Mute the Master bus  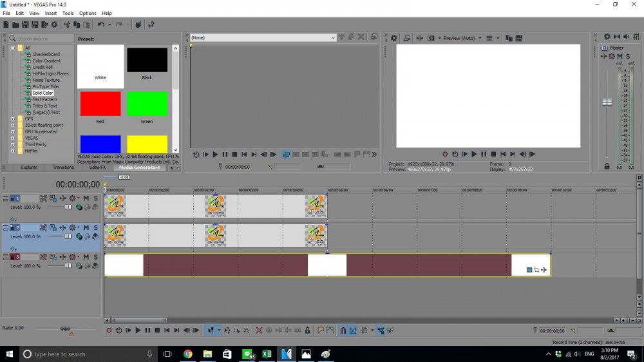click(x=620, y=56)
